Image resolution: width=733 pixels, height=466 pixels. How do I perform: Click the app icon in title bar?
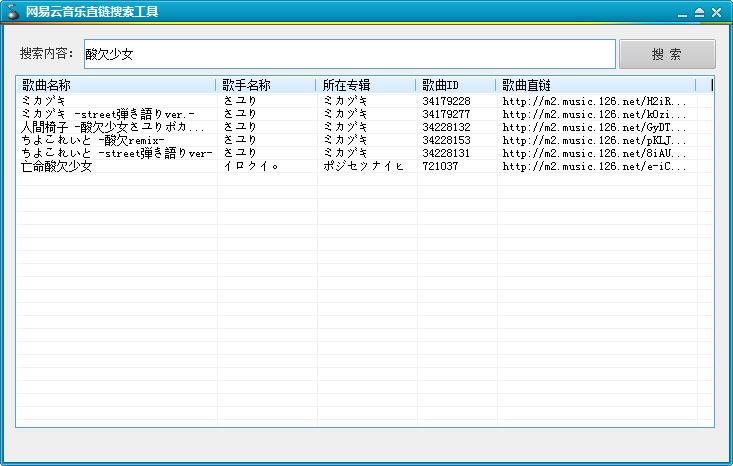(14, 12)
